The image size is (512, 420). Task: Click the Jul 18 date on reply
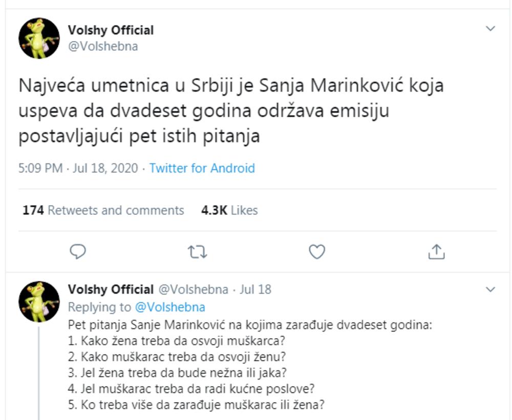click(x=255, y=290)
